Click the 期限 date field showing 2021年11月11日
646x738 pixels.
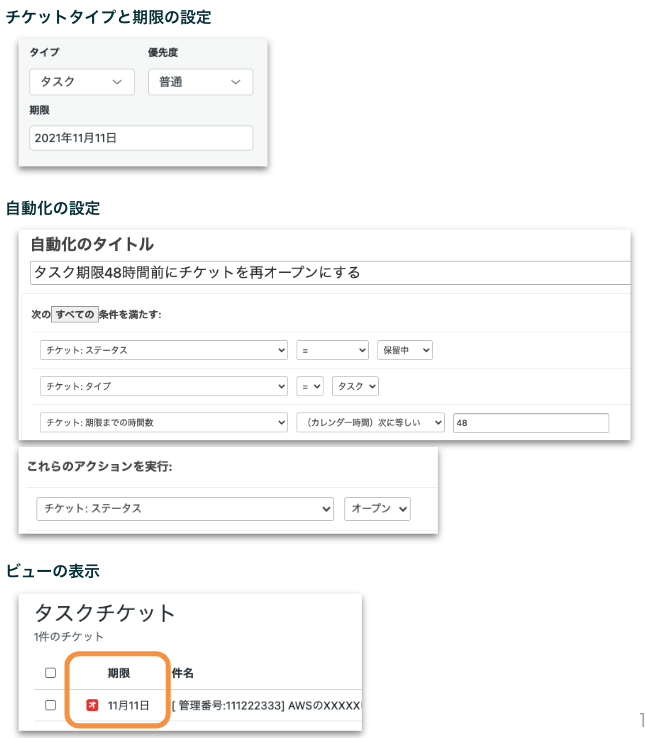(141, 138)
